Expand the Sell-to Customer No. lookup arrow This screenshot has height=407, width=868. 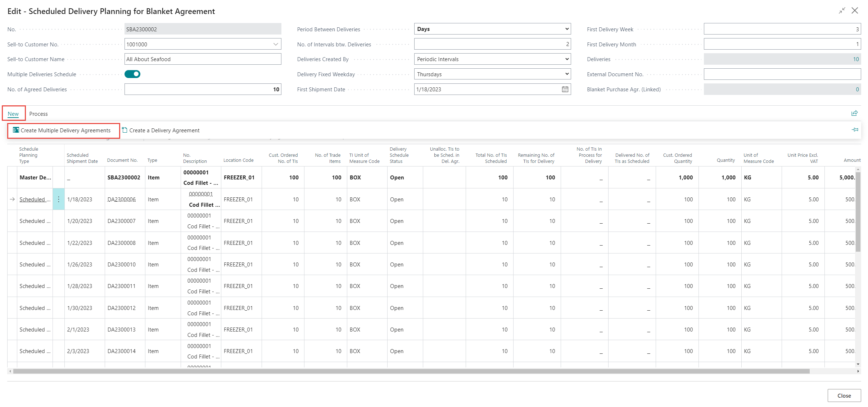pyautogui.click(x=276, y=44)
